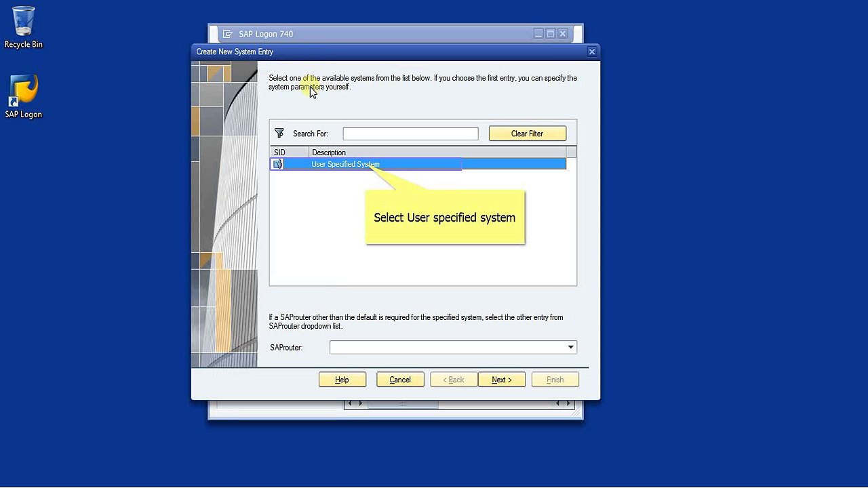Image resolution: width=868 pixels, height=488 pixels.
Task: Close the Create New System Entry dialog
Action: click(x=592, y=52)
